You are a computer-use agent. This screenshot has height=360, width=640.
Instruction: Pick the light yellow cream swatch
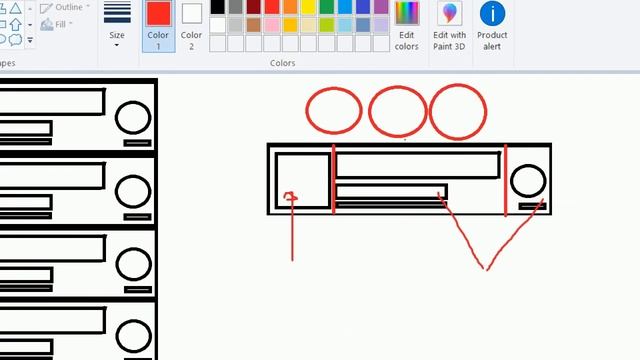pyautogui.click(x=309, y=25)
